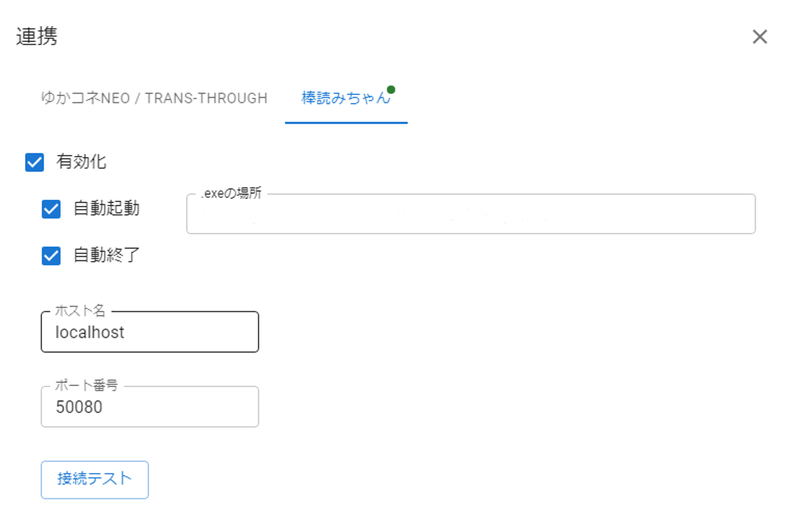Toggle the 有効化 checkbox
Screen dimensions: 792x532
[x=34, y=162]
